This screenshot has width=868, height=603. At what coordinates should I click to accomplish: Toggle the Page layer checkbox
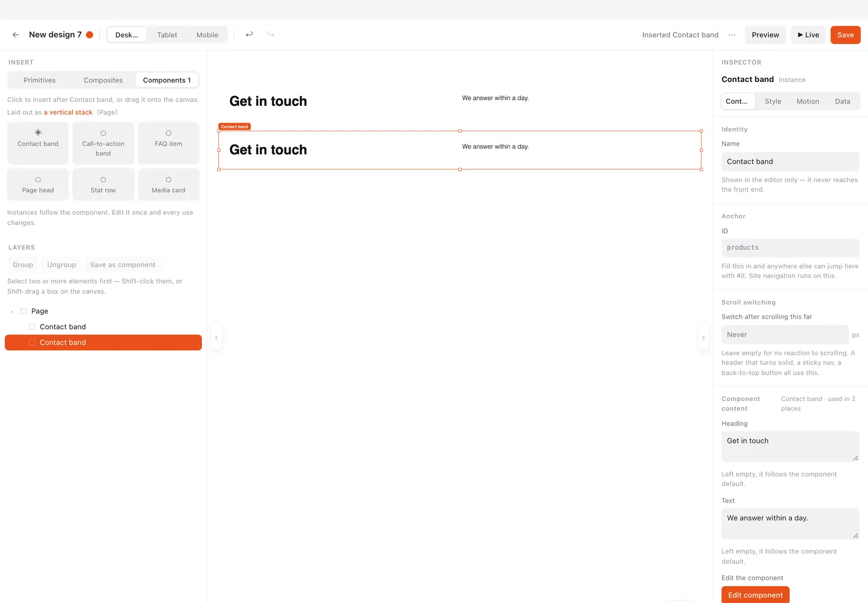[x=23, y=312]
